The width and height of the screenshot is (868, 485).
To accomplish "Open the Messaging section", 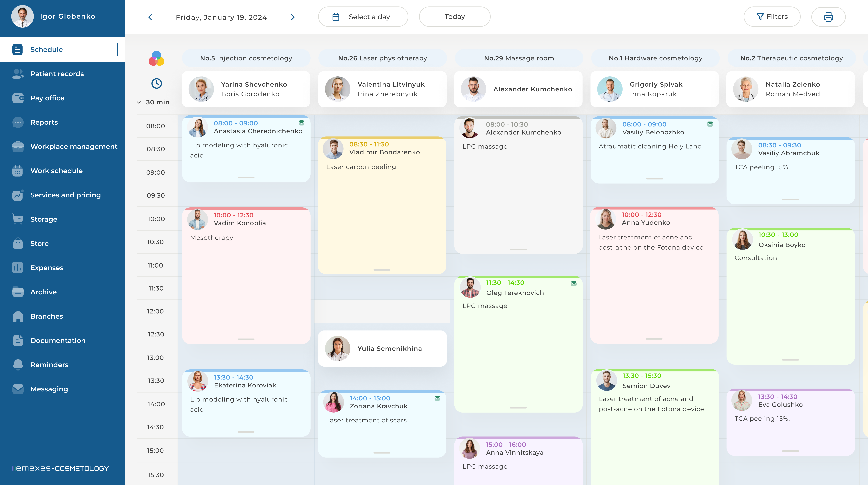I will 49,389.
